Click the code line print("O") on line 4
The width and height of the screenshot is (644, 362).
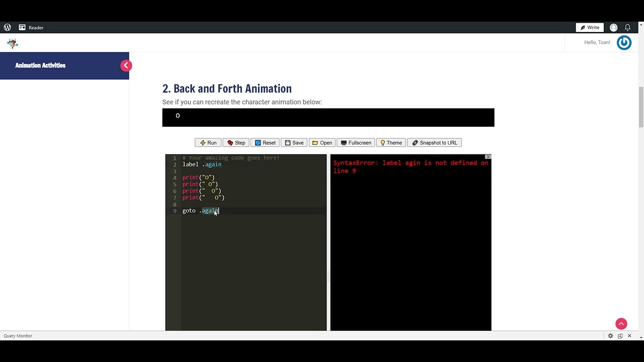(198, 177)
